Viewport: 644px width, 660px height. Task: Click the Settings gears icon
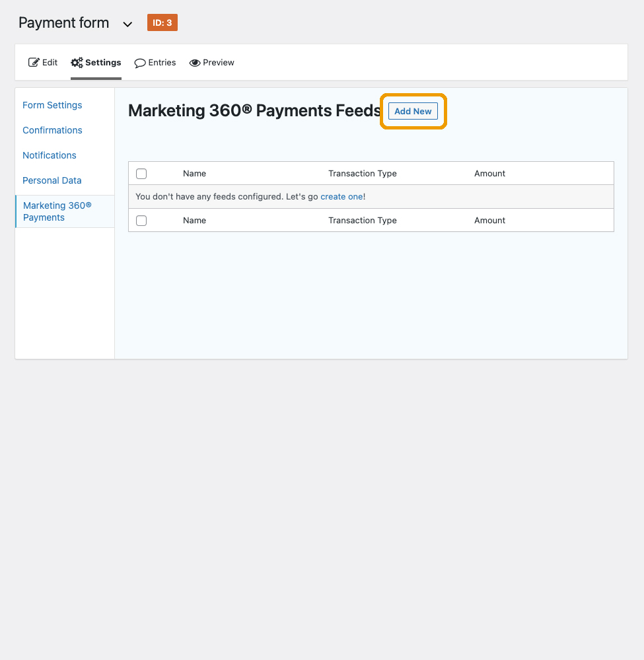[77, 63]
